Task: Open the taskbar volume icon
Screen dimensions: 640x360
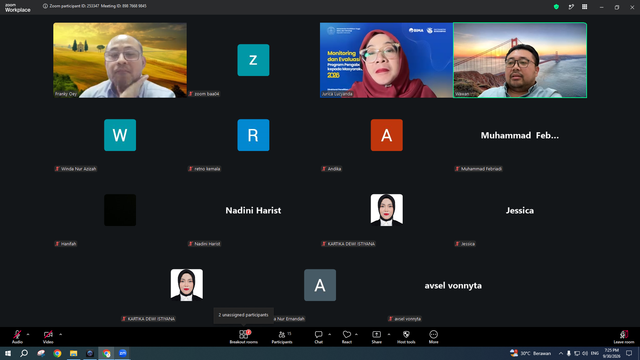Action: coord(585,353)
